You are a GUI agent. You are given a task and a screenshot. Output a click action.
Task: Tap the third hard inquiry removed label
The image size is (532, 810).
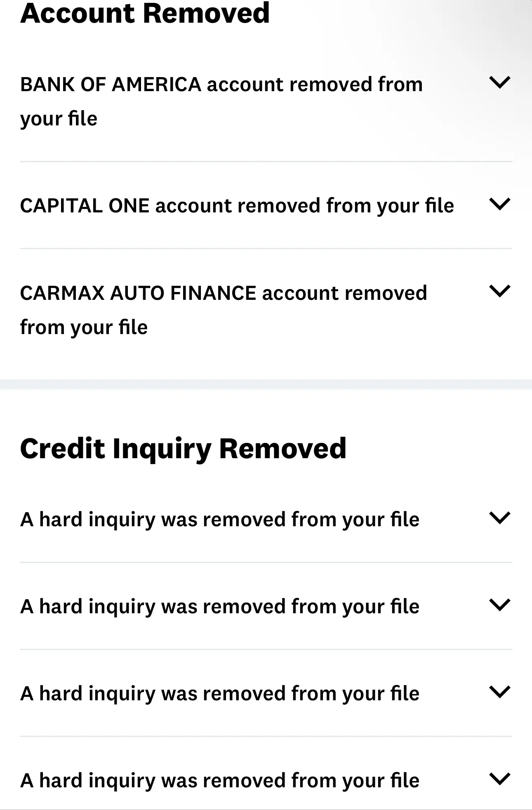219,694
